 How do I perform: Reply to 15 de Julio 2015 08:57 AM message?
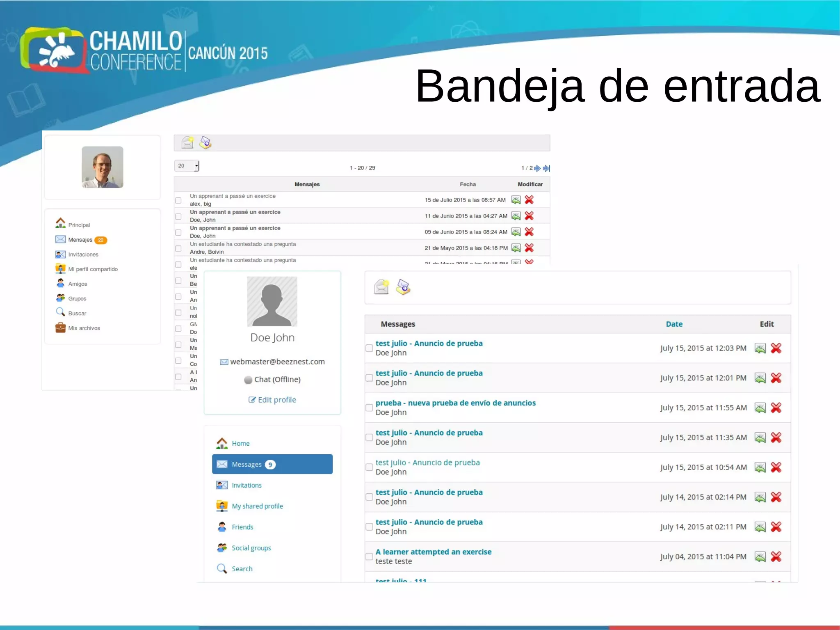coord(516,200)
